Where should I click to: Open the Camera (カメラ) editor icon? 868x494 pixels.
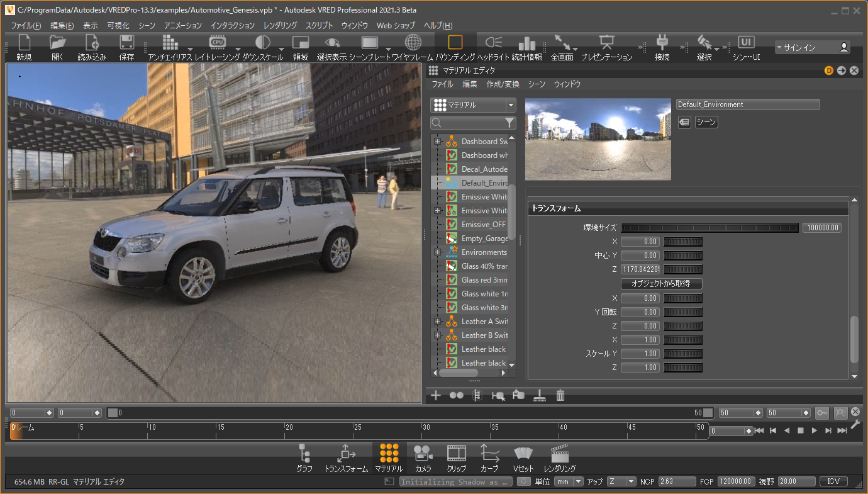423,453
